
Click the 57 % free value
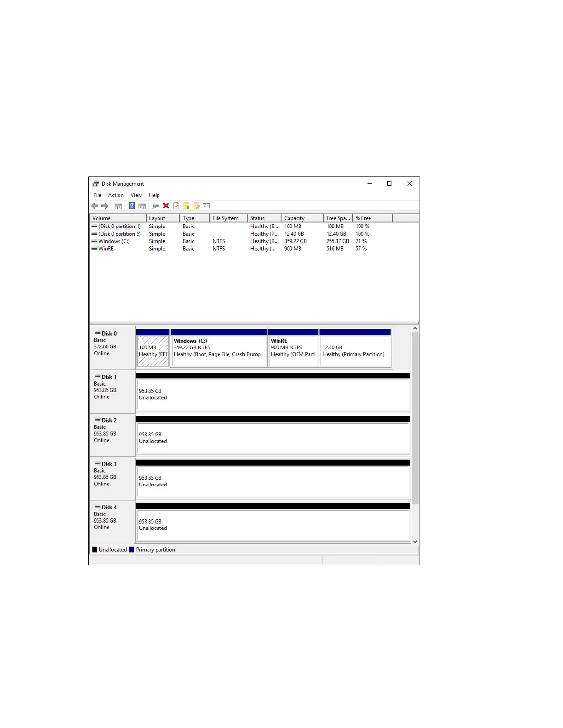[361, 249]
